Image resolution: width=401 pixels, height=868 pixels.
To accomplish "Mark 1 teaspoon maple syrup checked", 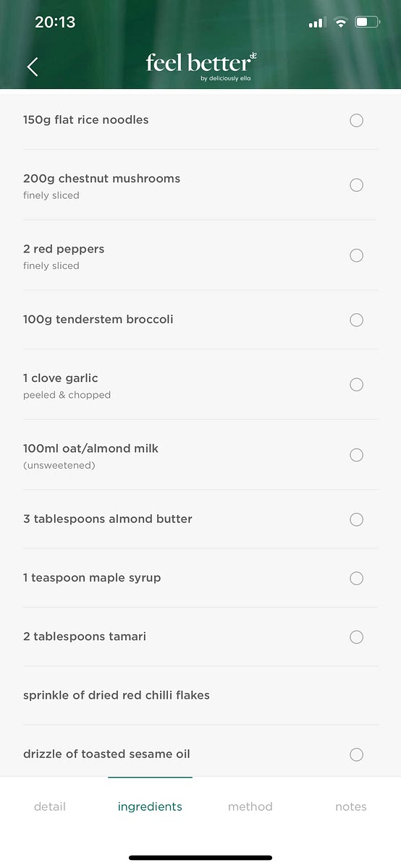I will pos(356,578).
